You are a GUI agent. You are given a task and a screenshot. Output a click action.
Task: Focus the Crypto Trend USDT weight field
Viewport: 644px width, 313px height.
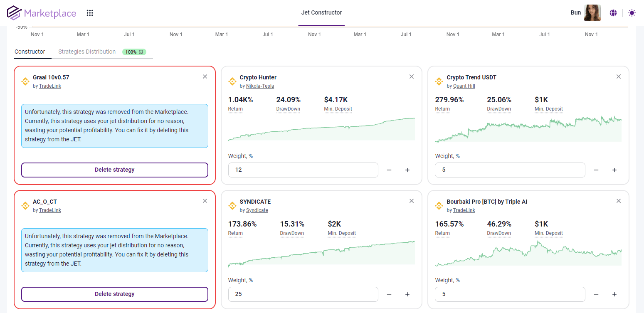[x=510, y=170]
